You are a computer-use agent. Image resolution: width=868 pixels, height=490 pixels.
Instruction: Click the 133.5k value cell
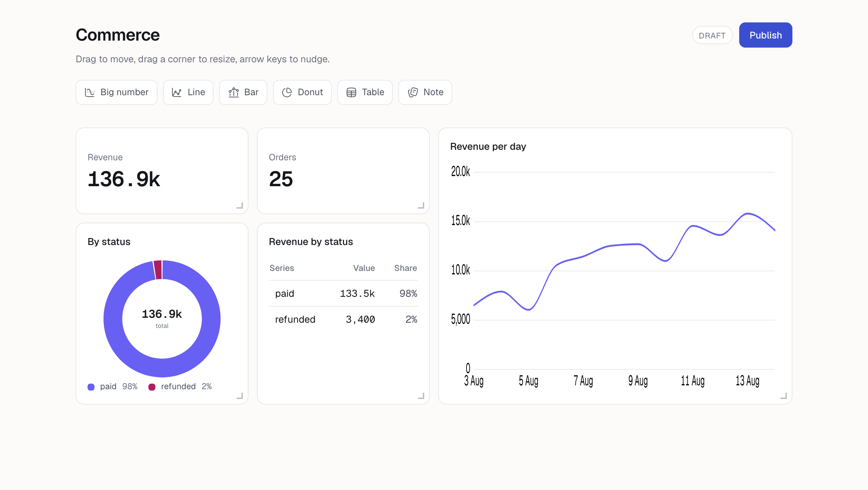pyautogui.click(x=357, y=293)
